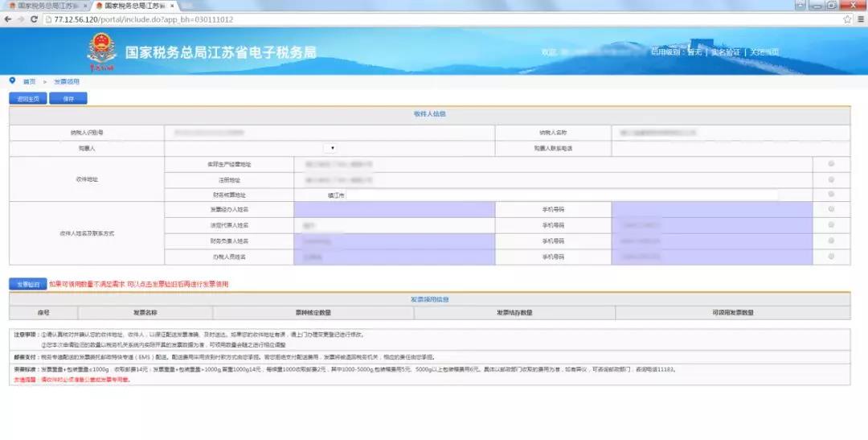Click the 财务核算地址 text input field
The image size is (868, 440).
coord(561,195)
